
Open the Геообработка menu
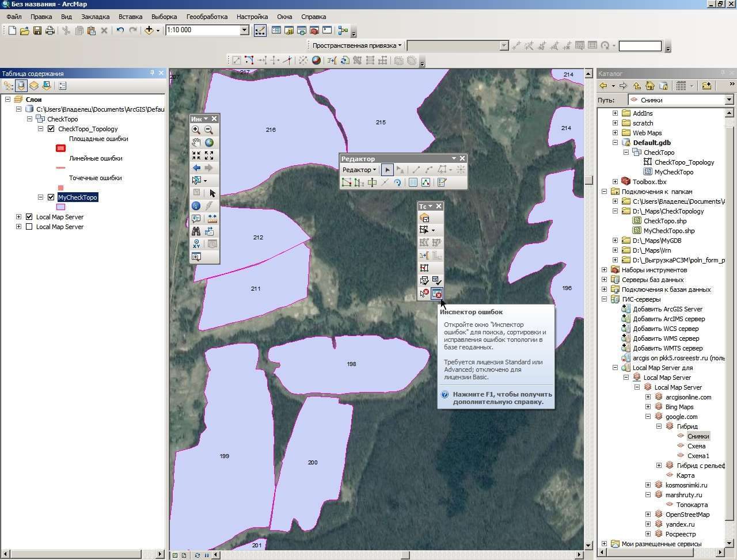click(207, 17)
